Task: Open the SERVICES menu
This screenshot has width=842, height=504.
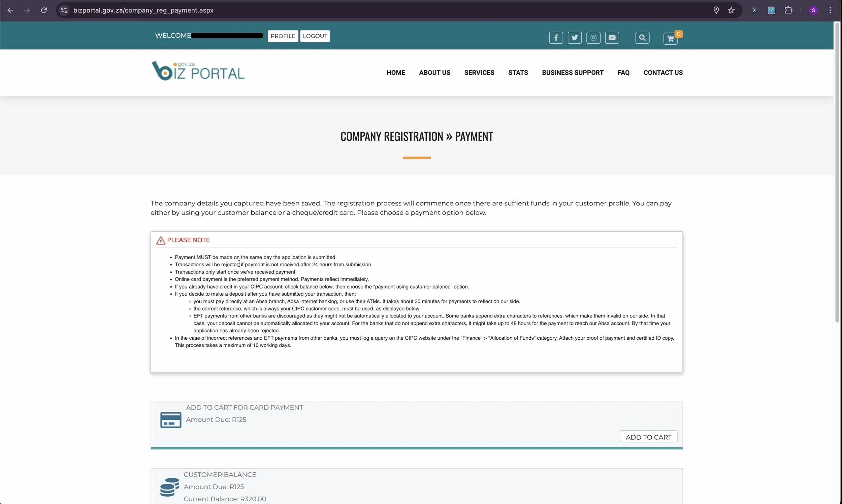Action: tap(479, 73)
